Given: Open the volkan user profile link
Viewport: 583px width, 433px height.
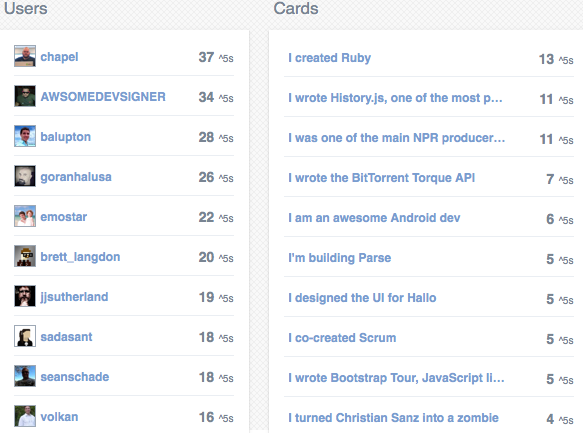Looking at the screenshot, I should 59,417.
